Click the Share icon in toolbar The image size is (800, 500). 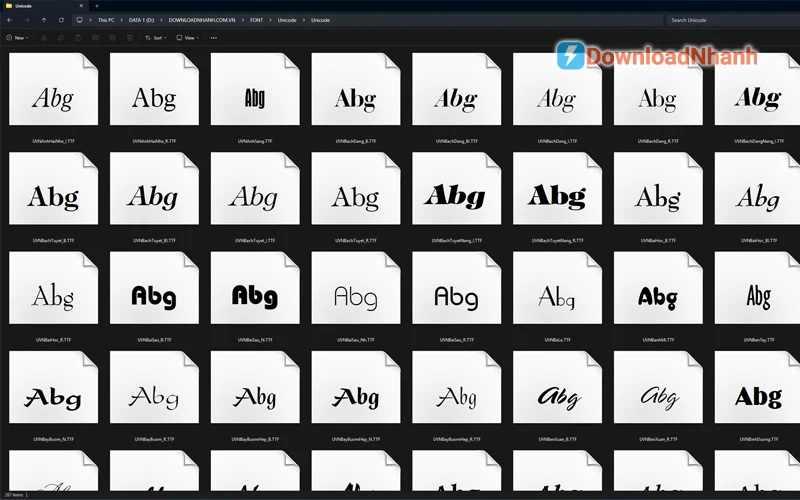[113, 38]
